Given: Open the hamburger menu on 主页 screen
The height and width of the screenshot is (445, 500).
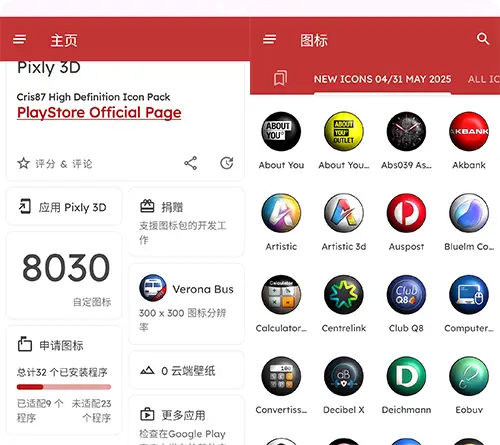Looking at the screenshot, I should (x=19, y=39).
